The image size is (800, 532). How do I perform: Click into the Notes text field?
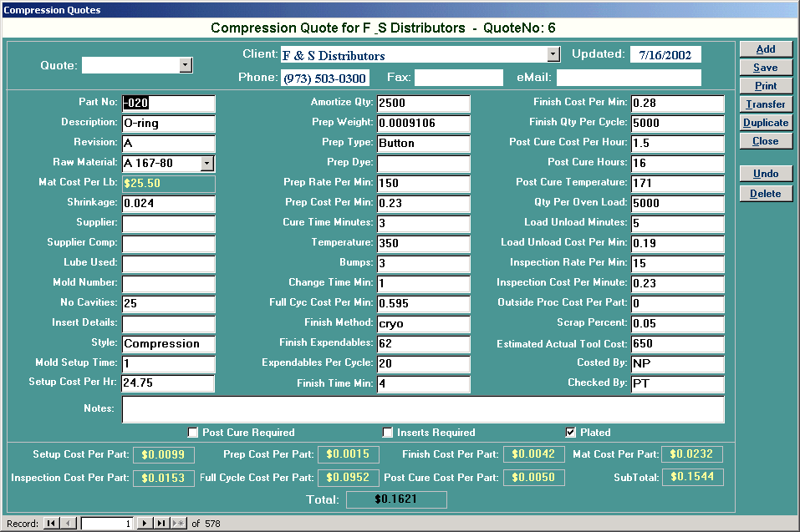pyautogui.click(x=422, y=409)
